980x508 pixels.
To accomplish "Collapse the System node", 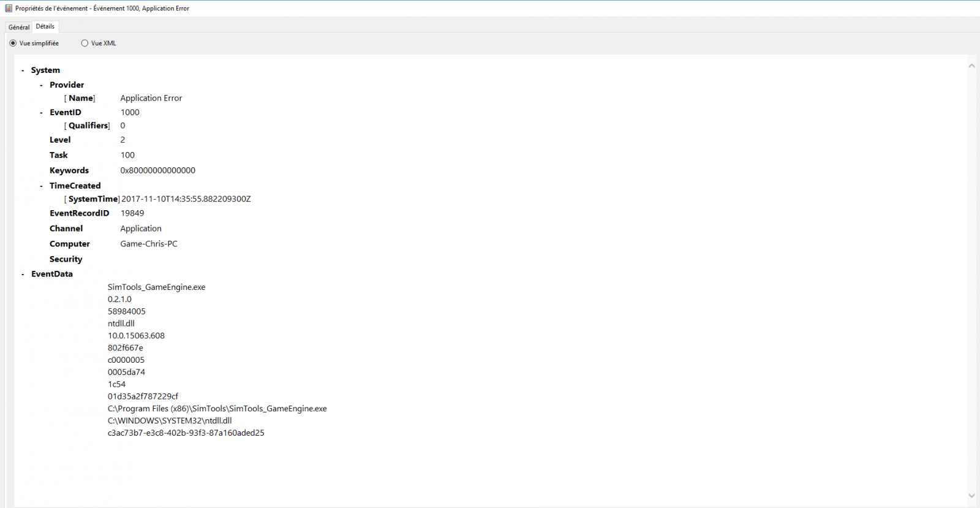I will click(23, 70).
